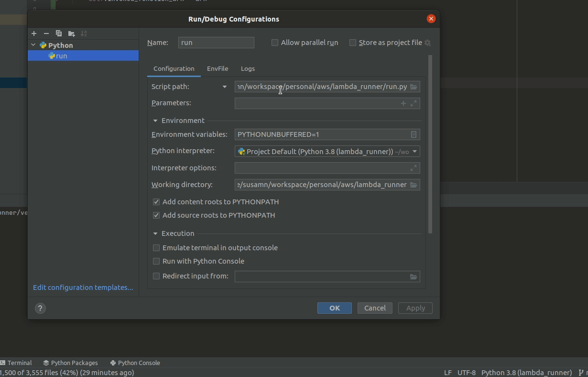Browse for script path using folder icon
588x377 pixels.
pos(414,87)
